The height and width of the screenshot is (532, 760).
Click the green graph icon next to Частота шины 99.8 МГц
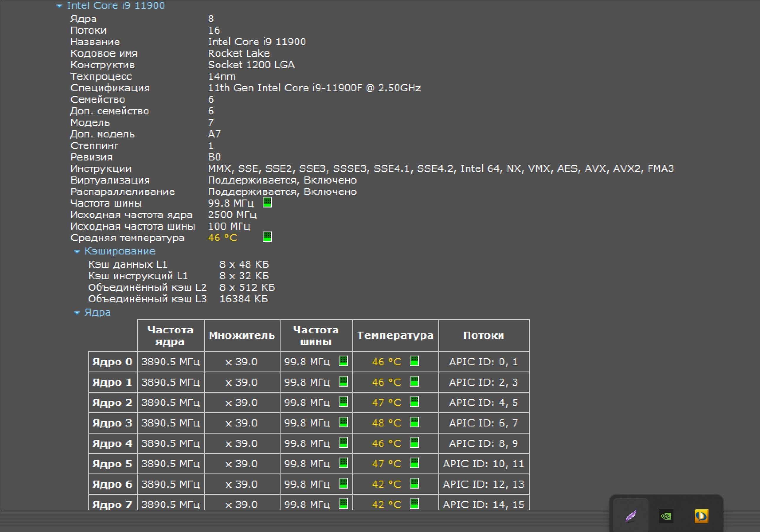pos(267,202)
